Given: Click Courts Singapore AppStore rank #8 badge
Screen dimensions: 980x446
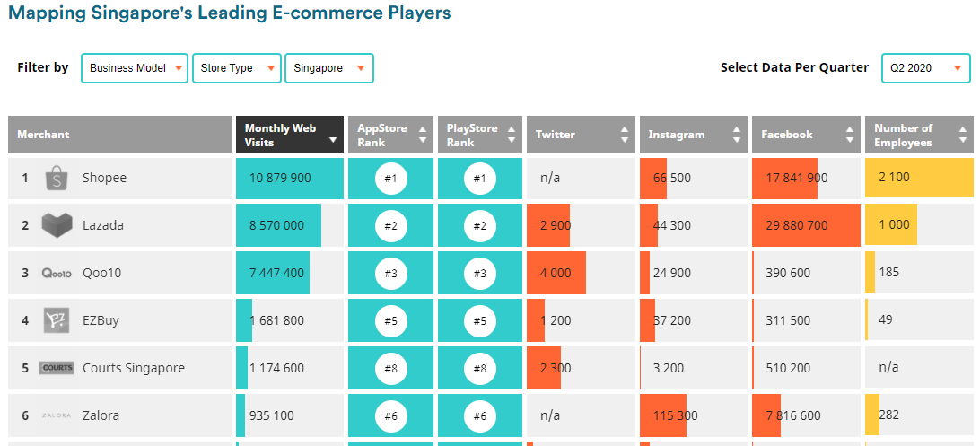Looking at the screenshot, I should click(x=390, y=369).
